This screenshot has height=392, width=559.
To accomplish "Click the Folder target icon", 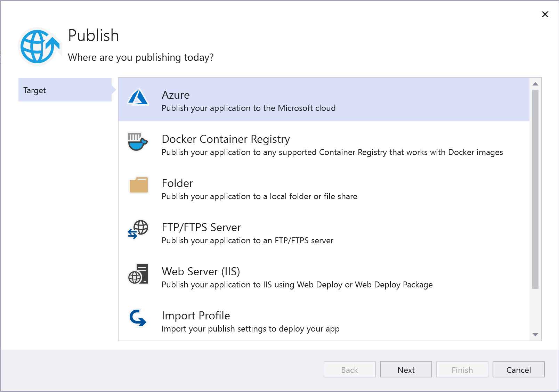I will (138, 185).
